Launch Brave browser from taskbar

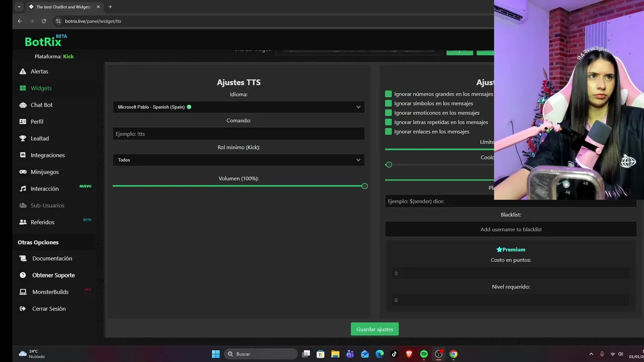point(409,354)
